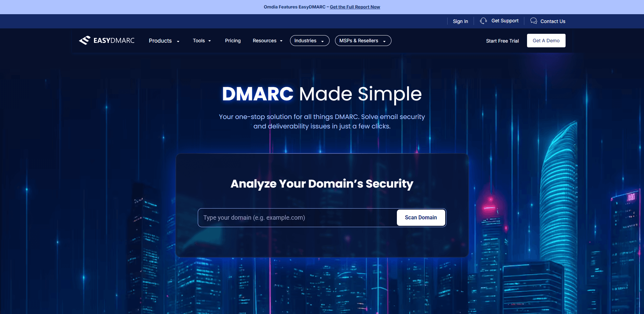The image size is (644, 314).
Task: Click the Industries pill-shaped nav item
Action: [x=309, y=41]
